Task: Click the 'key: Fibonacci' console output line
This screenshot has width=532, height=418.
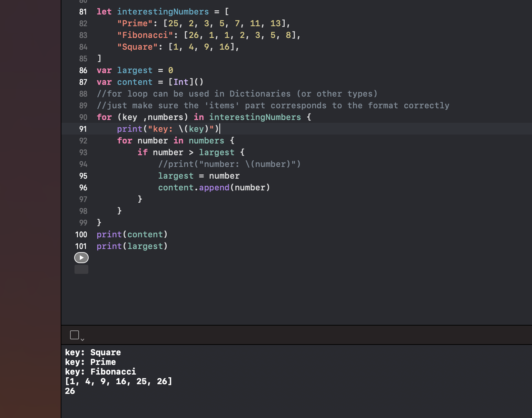Action: (100, 371)
